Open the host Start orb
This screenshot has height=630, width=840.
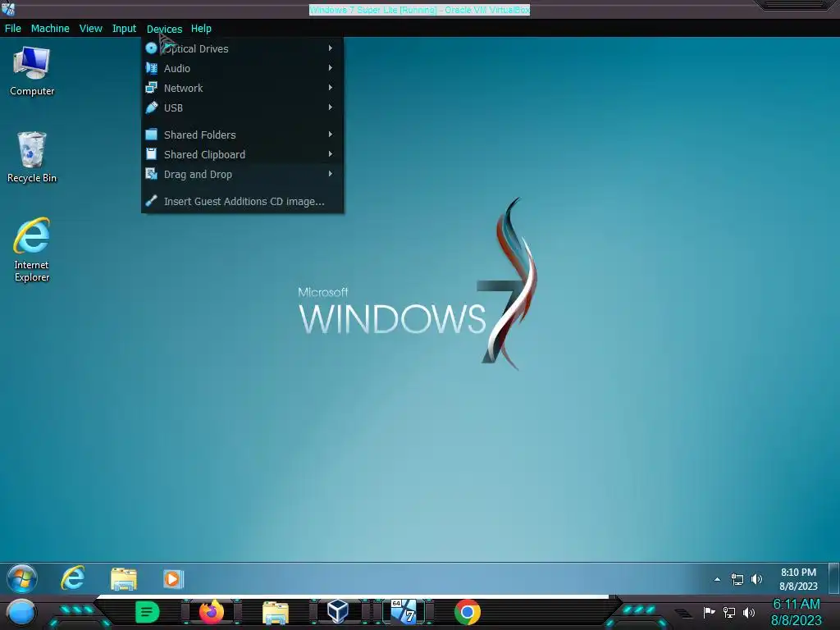(x=21, y=612)
